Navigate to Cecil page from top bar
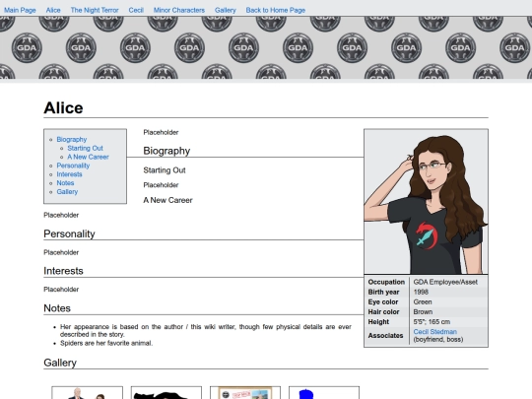The height and width of the screenshot is (399, 532). point(136,10)
